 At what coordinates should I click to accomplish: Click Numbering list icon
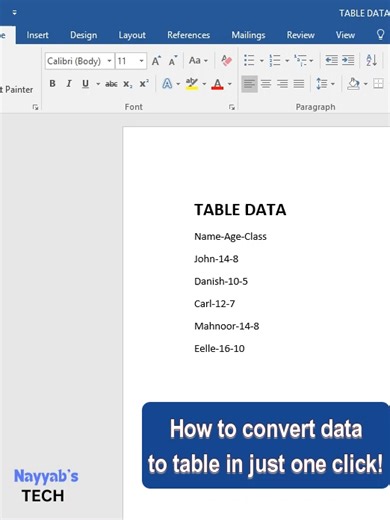click(275, 61)
